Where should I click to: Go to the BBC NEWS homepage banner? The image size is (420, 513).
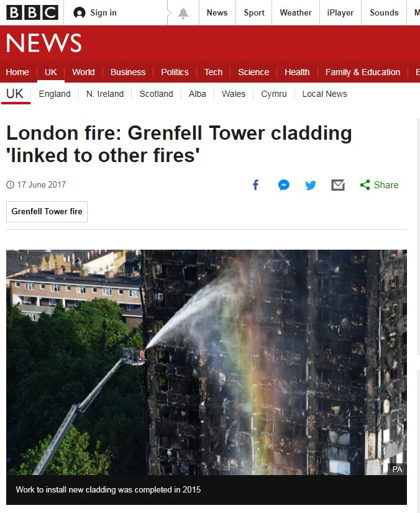[x=43, y=43]
